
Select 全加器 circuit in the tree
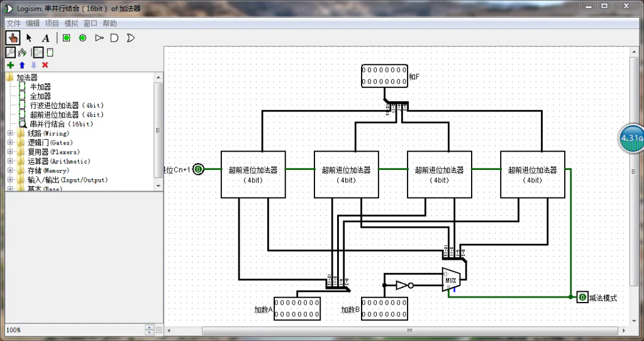[x=40, y=96]
